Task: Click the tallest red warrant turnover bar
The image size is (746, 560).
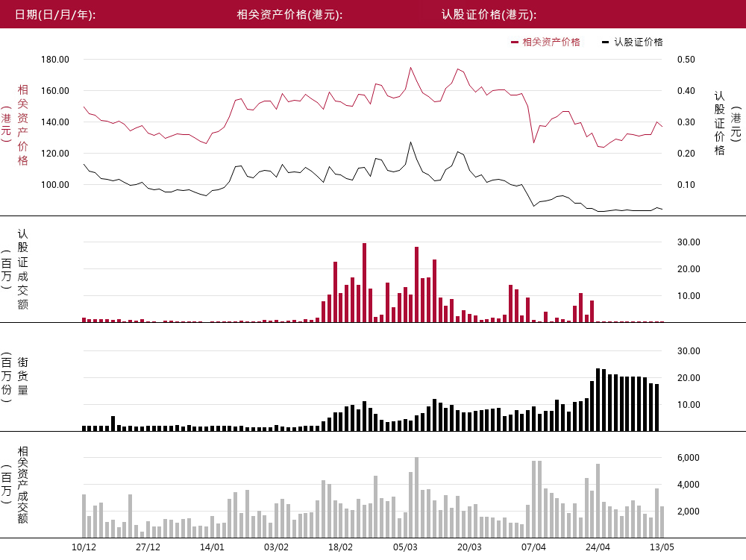Action: [365, 283]
